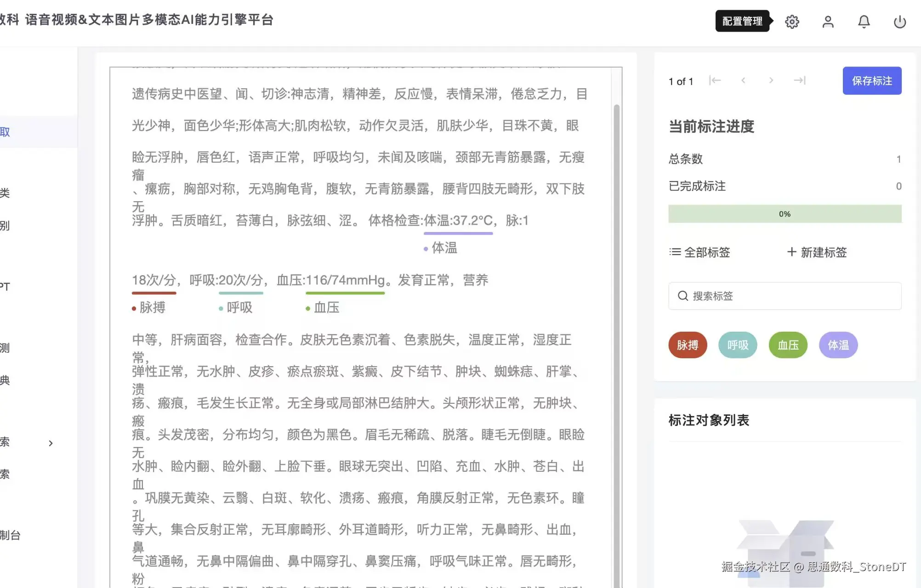
Task: Click the power logout icon
Action: point(899,22)
